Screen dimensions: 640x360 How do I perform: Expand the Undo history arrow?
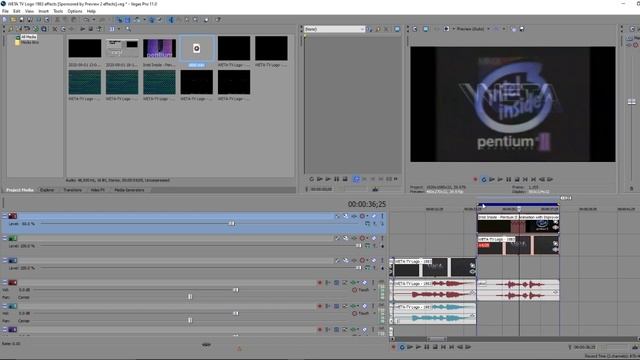pyautogui.click(x=93, y=20)
